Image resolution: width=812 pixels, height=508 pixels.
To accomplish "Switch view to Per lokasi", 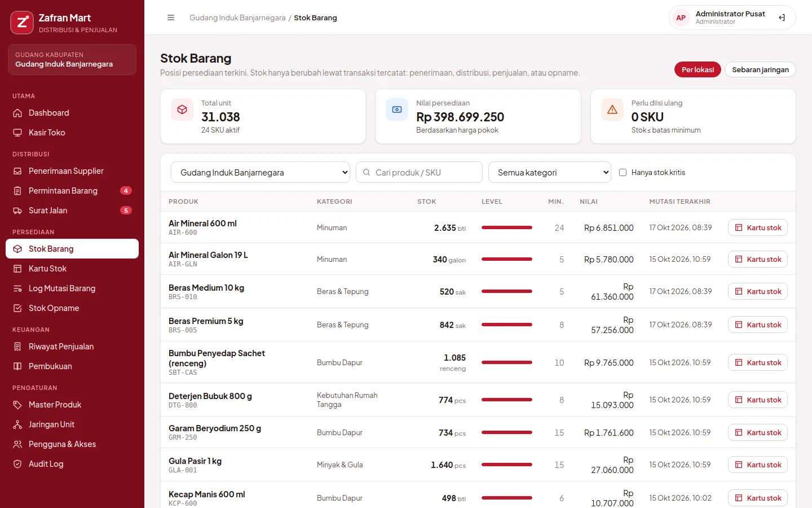I will click(x=698, y=69).
